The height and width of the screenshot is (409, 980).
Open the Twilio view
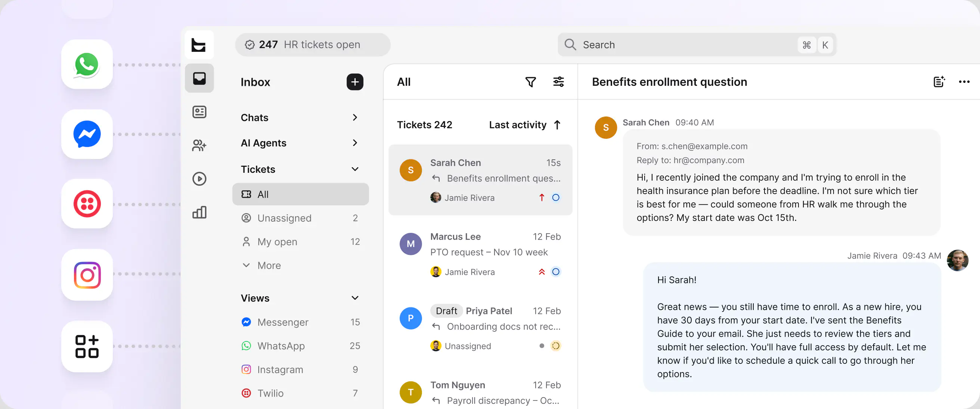click(300, 393)
